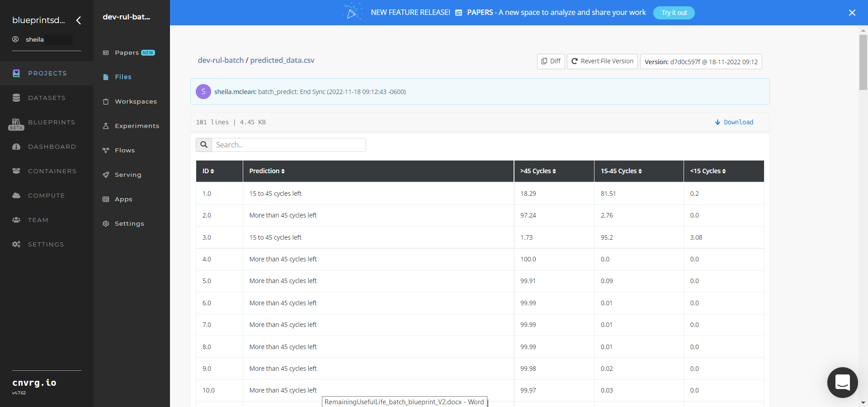The image size is (868, 407).
Task: Click Revert File Version button
Action: pos(602,61)
